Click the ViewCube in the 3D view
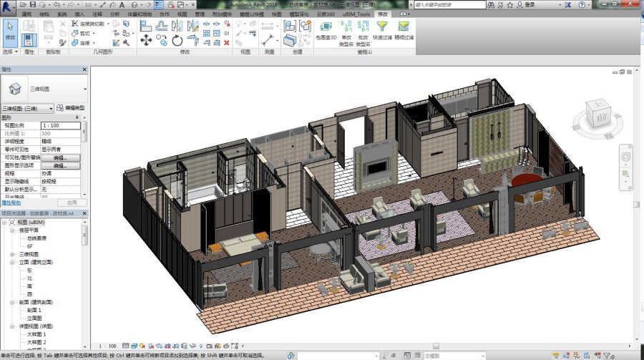Screen dimensions: 644x360 click(597, 115)
